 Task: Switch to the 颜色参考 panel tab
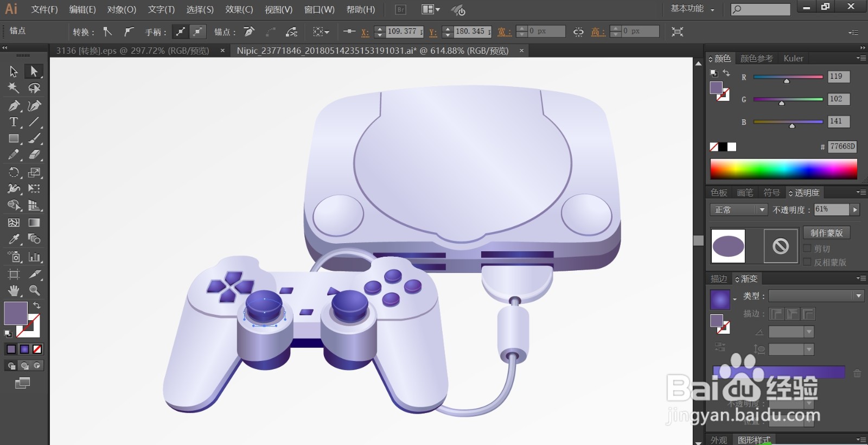point(756,58)
